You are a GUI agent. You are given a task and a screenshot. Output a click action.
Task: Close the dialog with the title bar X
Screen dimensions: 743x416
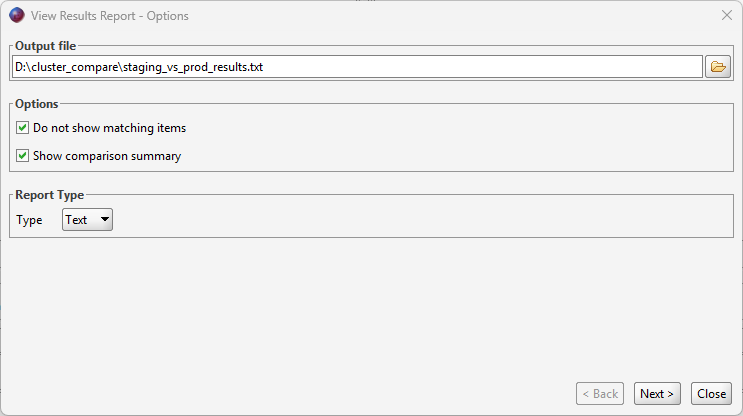[x=727, y=15]
